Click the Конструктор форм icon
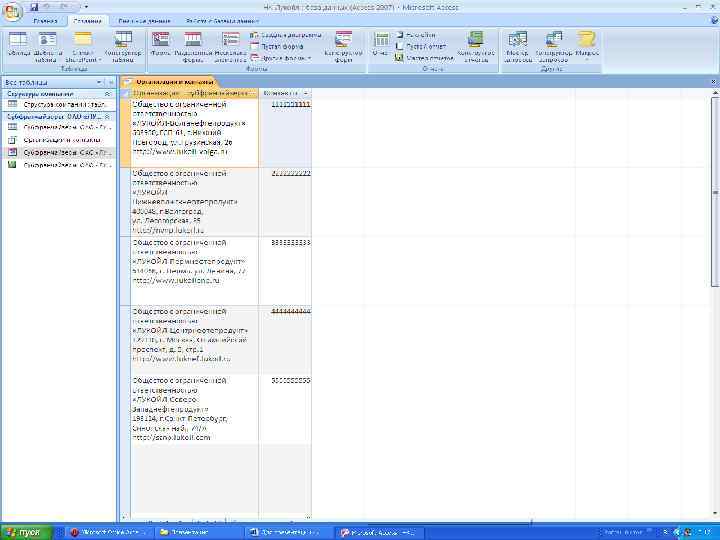 343,46
